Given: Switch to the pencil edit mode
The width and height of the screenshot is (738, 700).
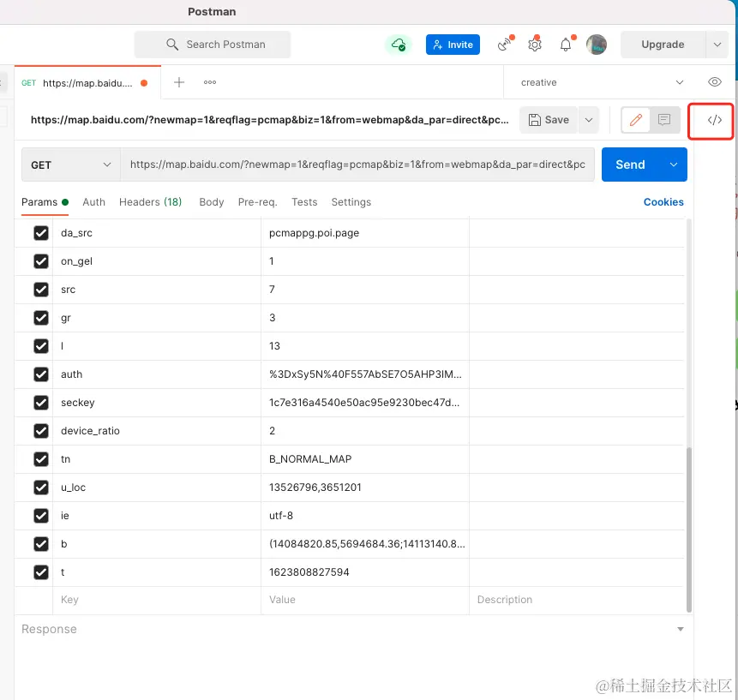Looking at the screenshot, I should click(x=635, y=120).
